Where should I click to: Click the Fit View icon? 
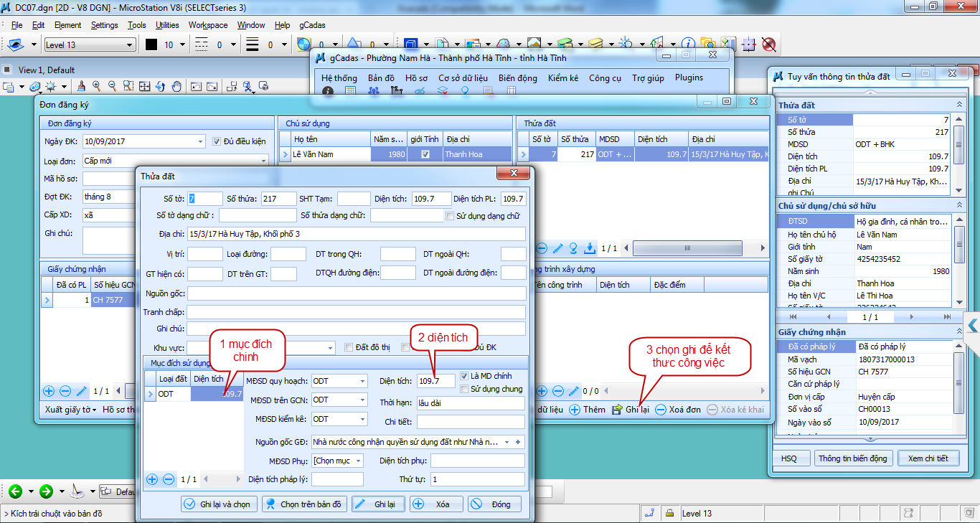144,86
